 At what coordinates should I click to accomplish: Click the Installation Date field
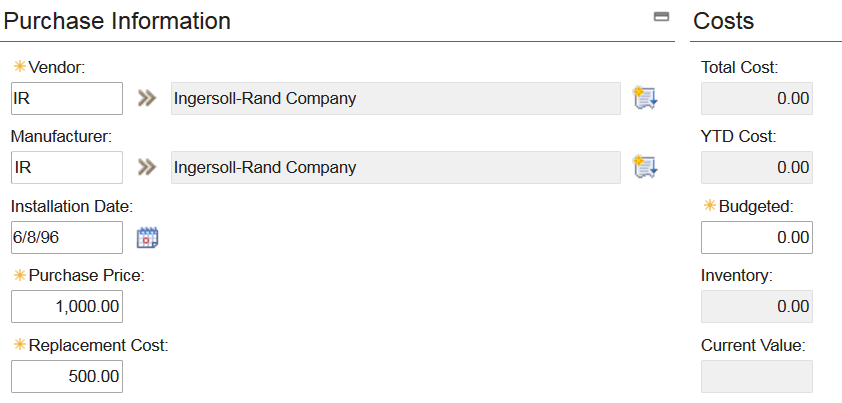(x=66, y=237)
